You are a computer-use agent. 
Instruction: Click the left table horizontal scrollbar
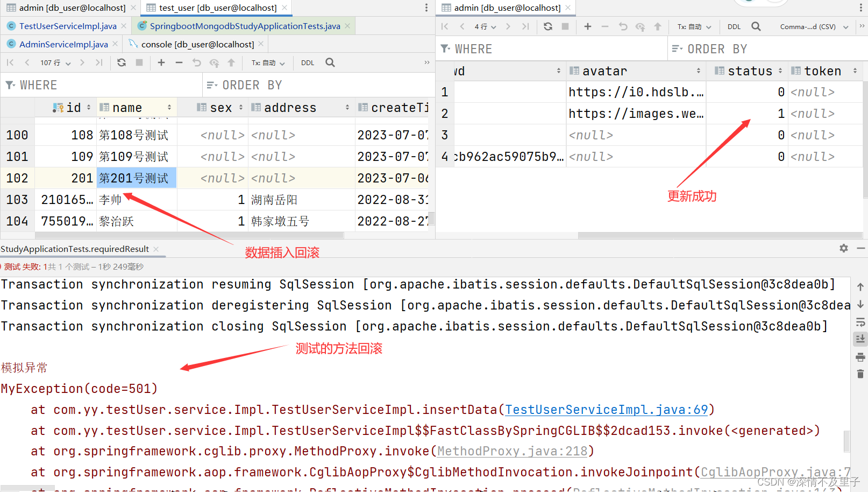tap(189, 235)
